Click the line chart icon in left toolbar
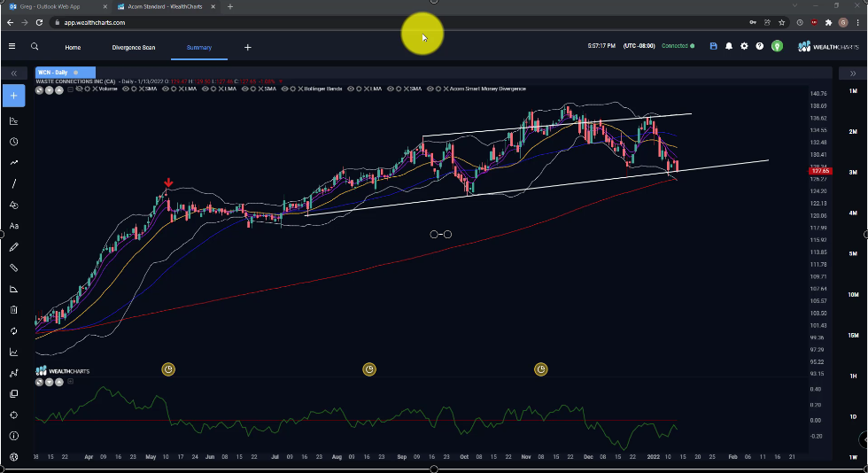The width and height of the screenshot is (868, 473). click(x=14, y=353)
